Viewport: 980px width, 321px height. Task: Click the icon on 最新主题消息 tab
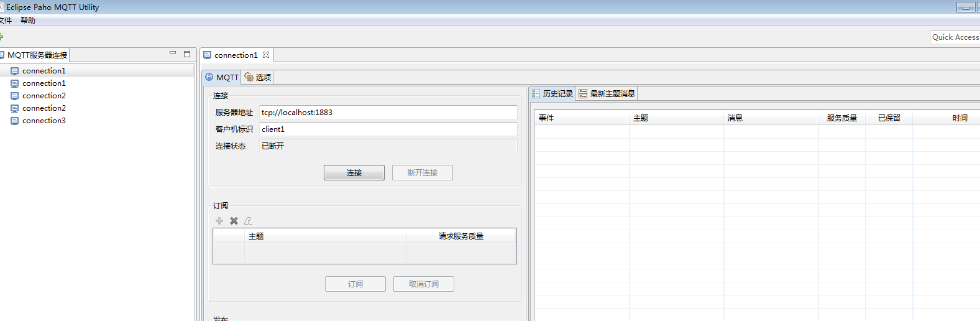tap(583, 93)
